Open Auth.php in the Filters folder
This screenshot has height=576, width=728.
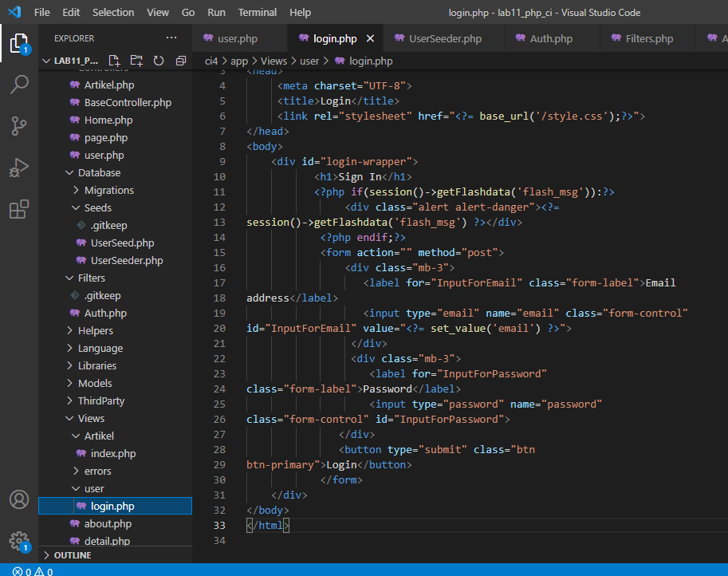pos(104,313)
